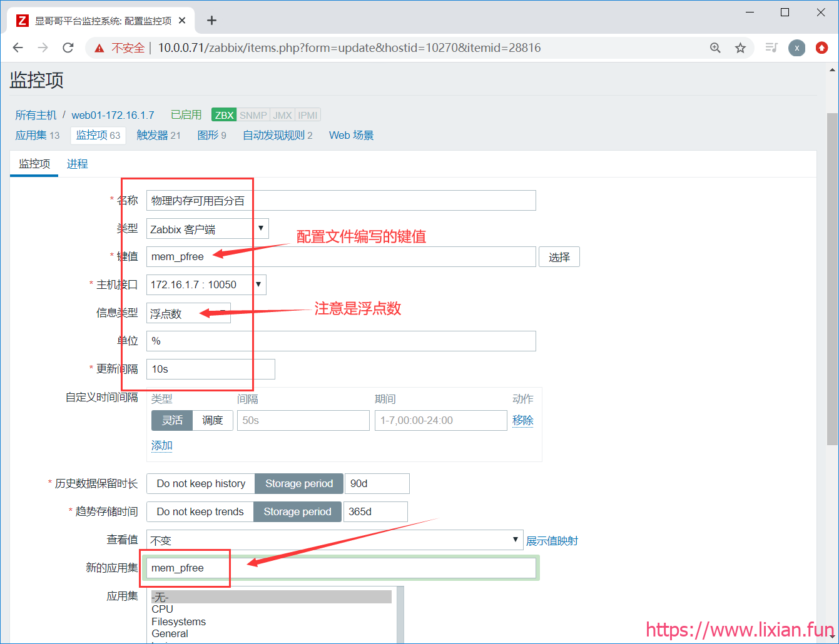Switch to the 监控项 form tab
Image resolution: width=839 pixels, height=644 pixels.
34,164
